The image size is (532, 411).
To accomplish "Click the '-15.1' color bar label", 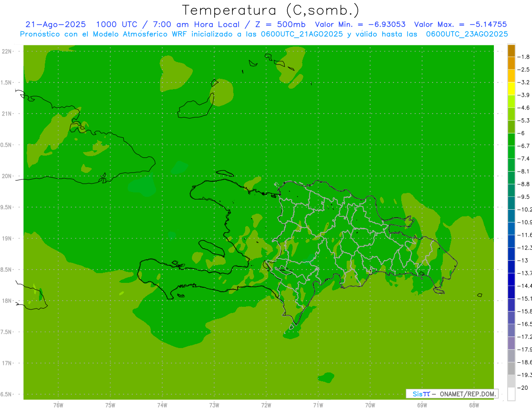I will click(524, 298).
